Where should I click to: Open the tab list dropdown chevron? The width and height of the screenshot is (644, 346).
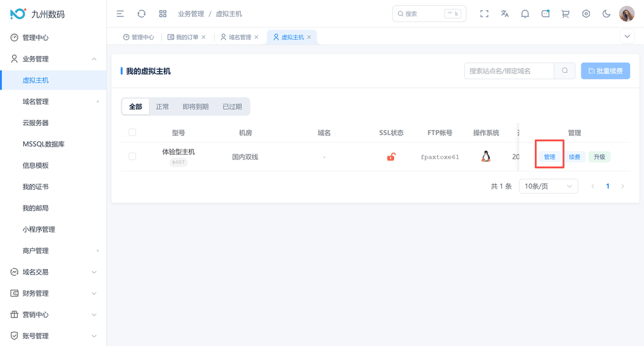click(627, 36)
